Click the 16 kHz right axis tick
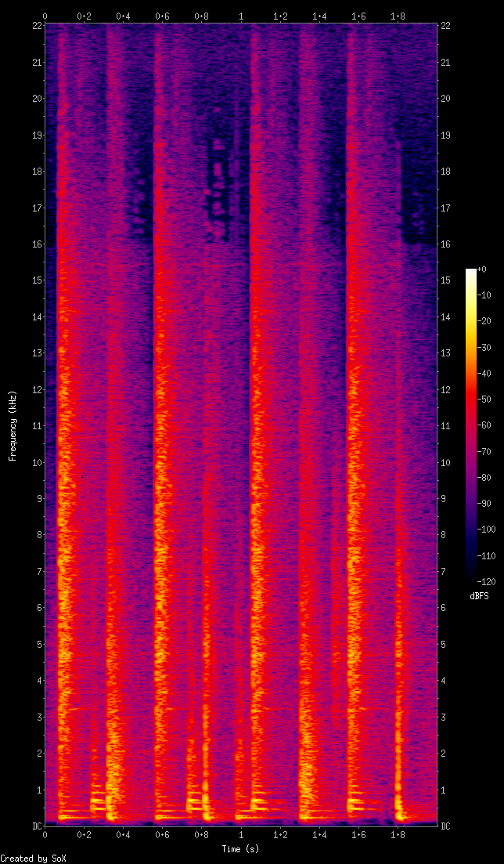 coord(445,244)
